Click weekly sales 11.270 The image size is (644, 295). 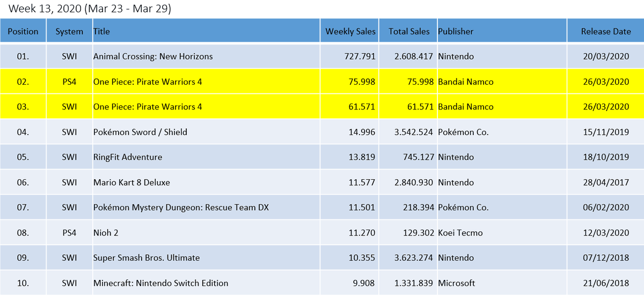click(362, 233)
